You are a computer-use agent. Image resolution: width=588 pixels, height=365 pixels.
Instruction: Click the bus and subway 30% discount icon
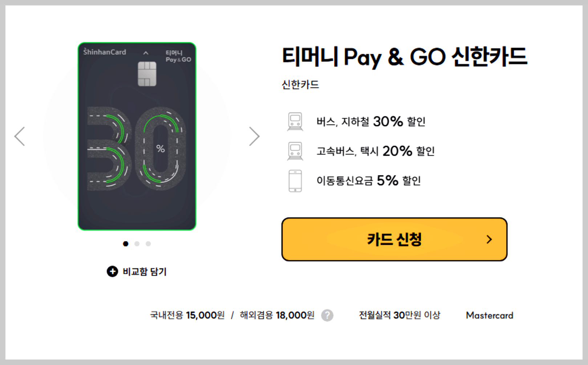pyautogui.click(x=295, y=121)
